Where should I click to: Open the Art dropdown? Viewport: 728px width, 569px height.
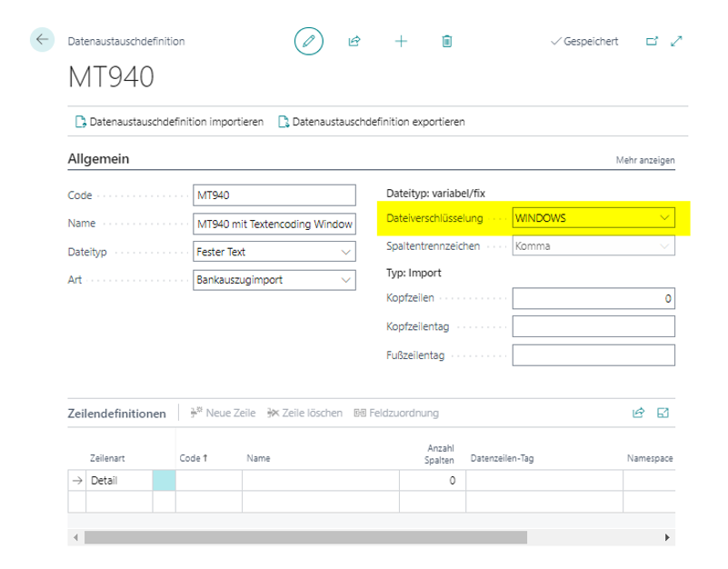pyautogui.click(x=345, y=281)
